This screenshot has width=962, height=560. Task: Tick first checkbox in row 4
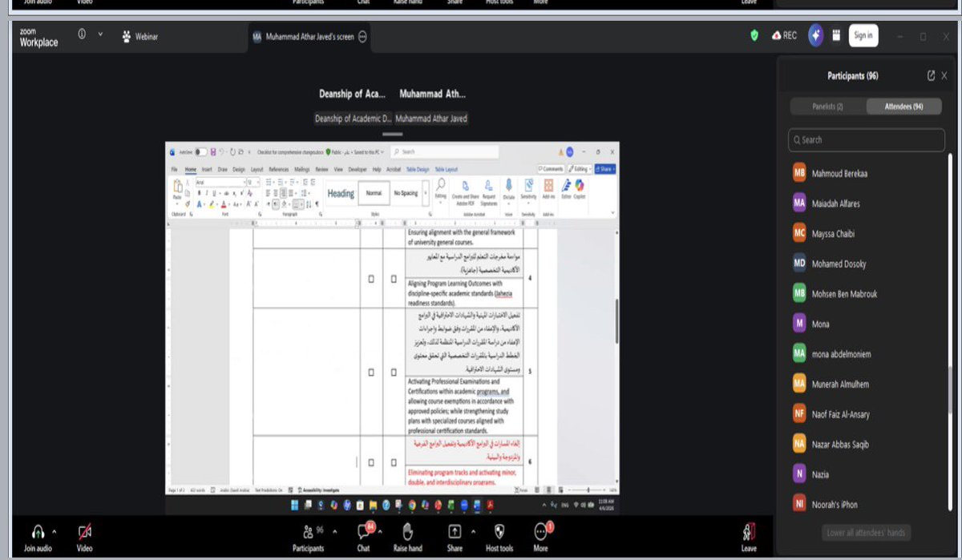(x=371, y=279)
